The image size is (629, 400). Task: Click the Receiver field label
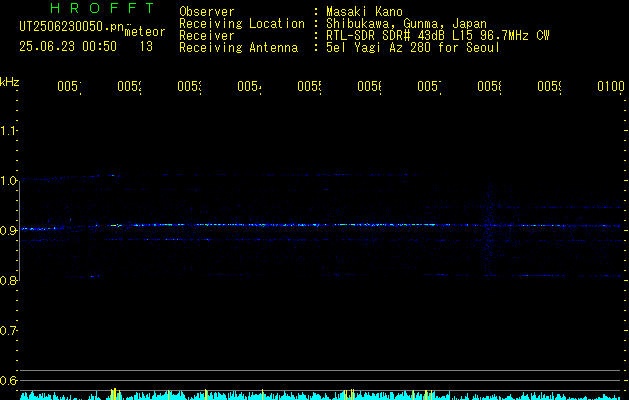(207, 36)
